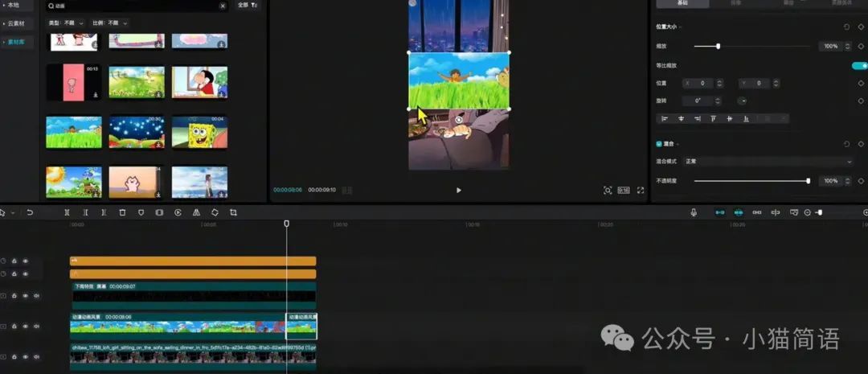Hide the second orange track with eye icon
This screenshot has width=868, height=374.
25,273
